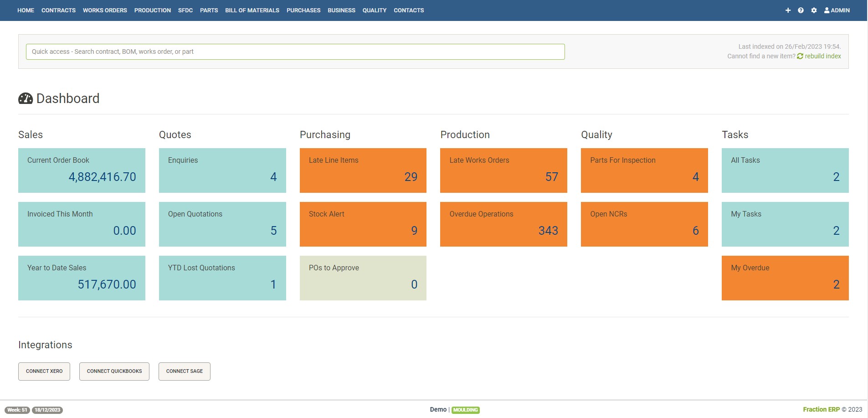Open the Works Orders menu
The width and height of the screenshot is (868, 418).
(105, 10)
